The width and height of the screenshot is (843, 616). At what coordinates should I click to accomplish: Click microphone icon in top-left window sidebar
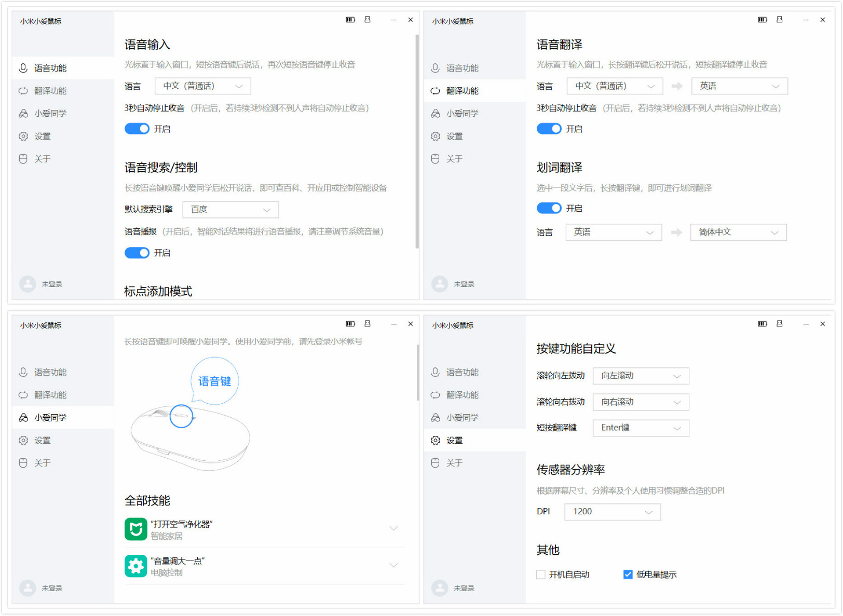point(23,68)
